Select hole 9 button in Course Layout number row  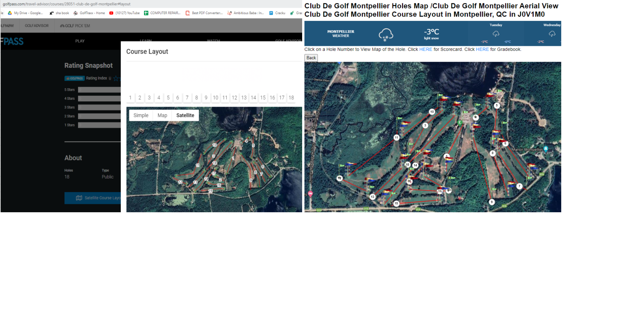(206, 98)
